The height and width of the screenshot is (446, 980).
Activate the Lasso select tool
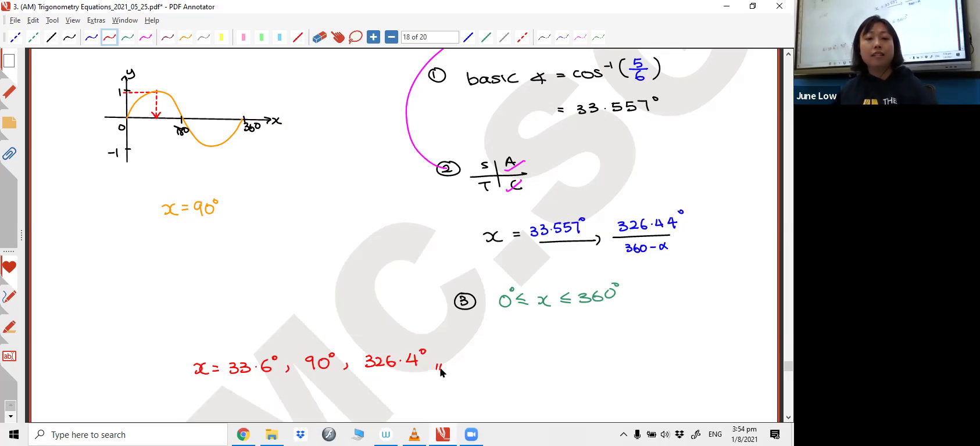[356, 37]
